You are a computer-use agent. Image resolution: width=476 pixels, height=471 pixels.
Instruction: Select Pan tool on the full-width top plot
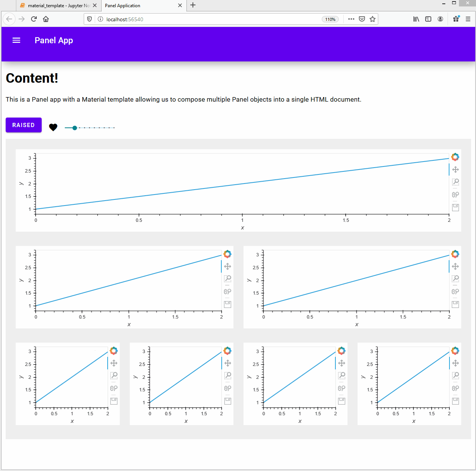456,170
